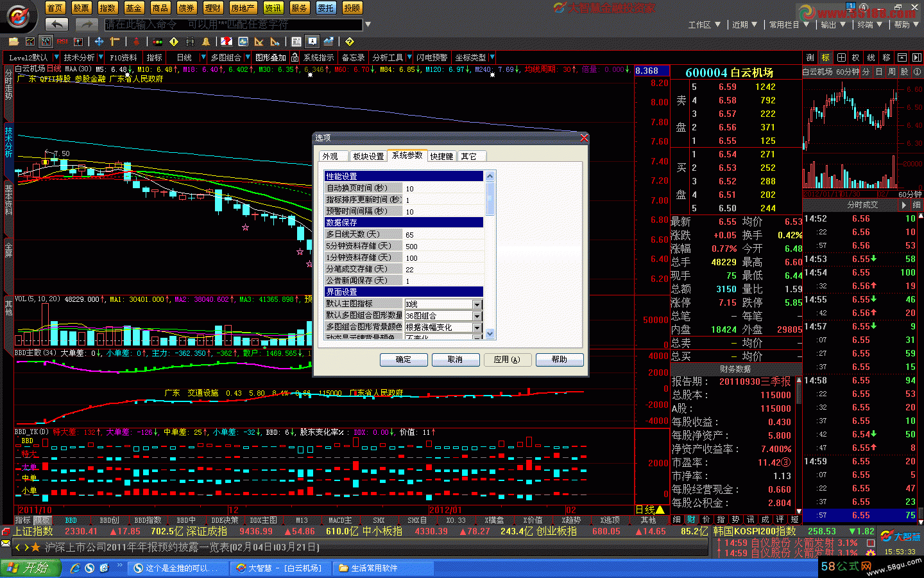The width and height of the screenshot is (924, 578).
Task: Open the 工作区 dropdown menu
Action: (704, 24)
